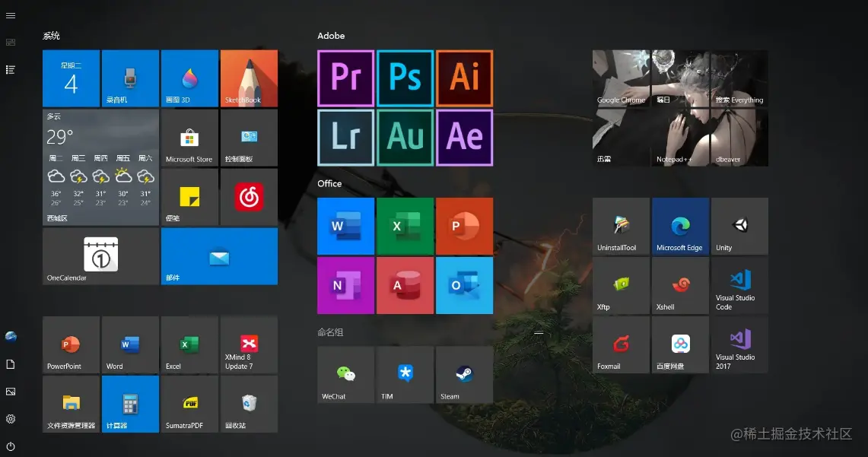Screen dimensions: 868x457
Task: Launch Adobe Lightroom (Lr) tile
Action: pos(345,137)
